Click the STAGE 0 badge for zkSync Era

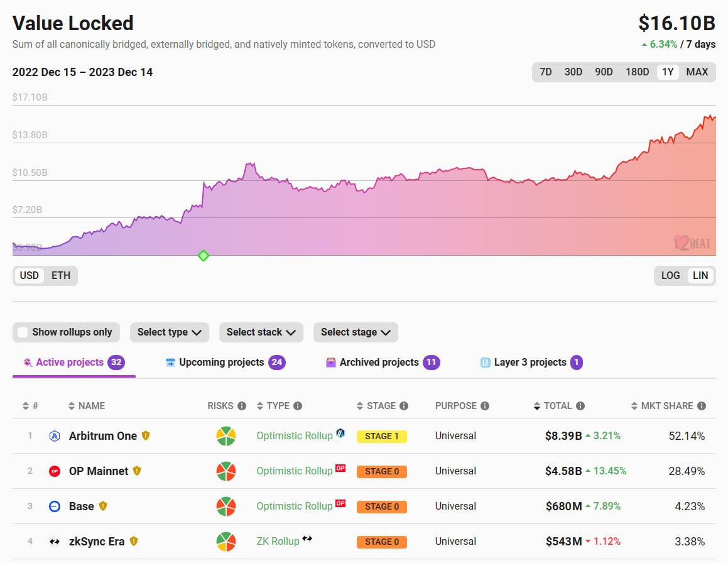tap(382, 542)
